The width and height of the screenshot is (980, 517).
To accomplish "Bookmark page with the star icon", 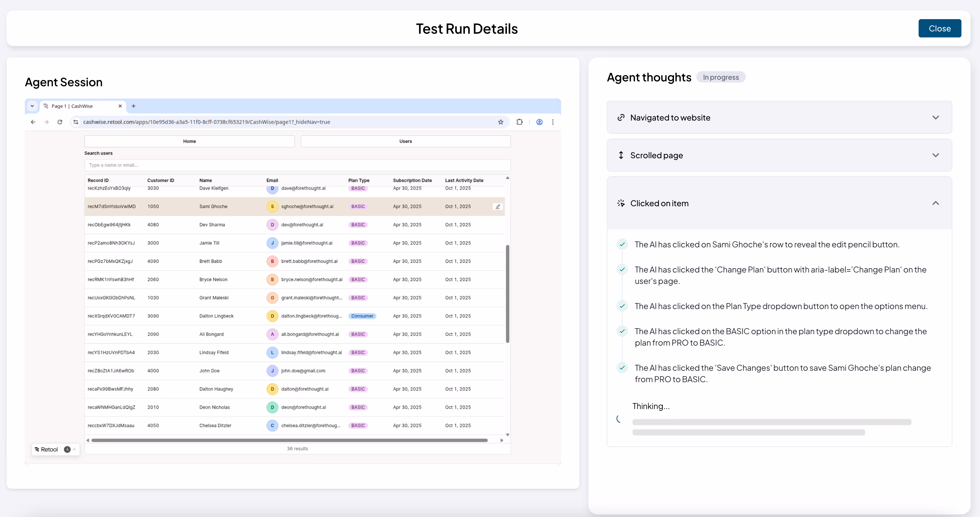I will [501, 122].
